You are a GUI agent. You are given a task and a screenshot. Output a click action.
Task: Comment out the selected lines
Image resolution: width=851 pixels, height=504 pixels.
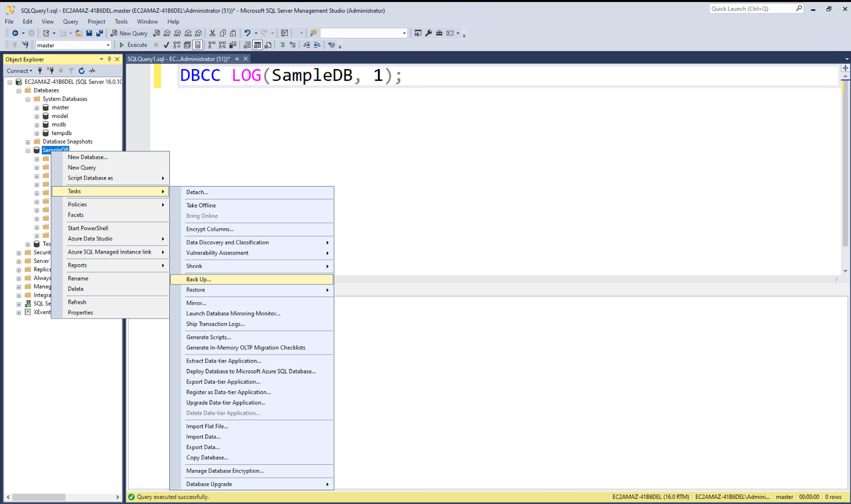[282, 45]
